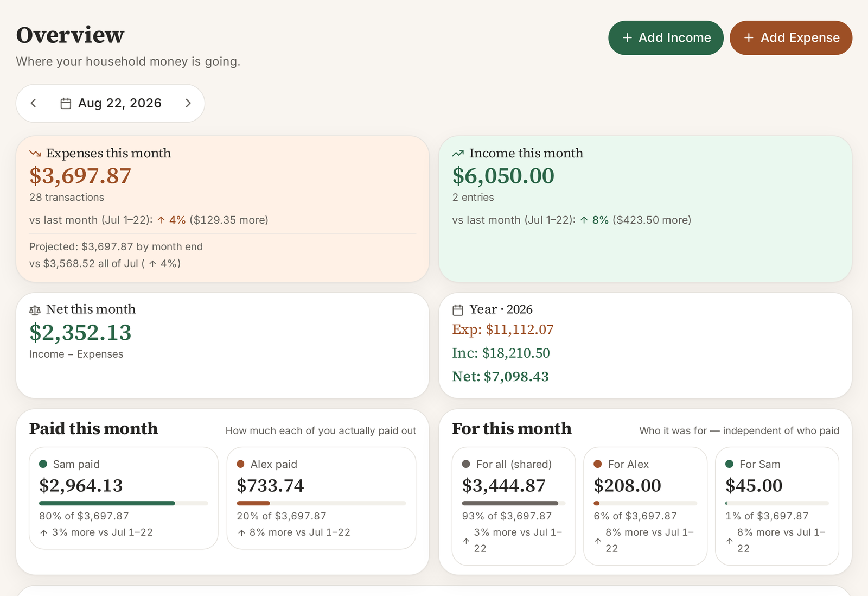Select the $3,697.87 expenses total
Viewport: 868px width, 596px height.
click(80, 176)
